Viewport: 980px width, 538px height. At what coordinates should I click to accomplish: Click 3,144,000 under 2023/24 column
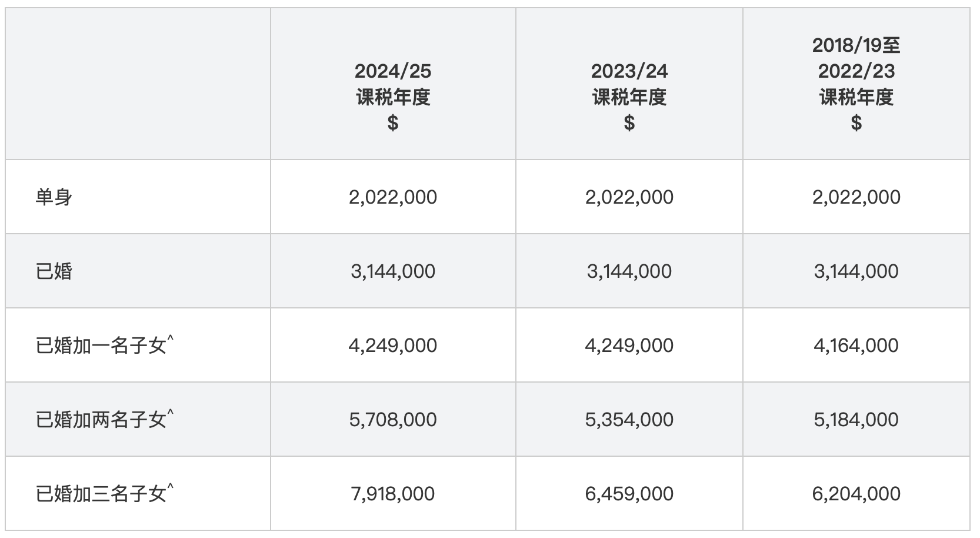tap(629, 271)
